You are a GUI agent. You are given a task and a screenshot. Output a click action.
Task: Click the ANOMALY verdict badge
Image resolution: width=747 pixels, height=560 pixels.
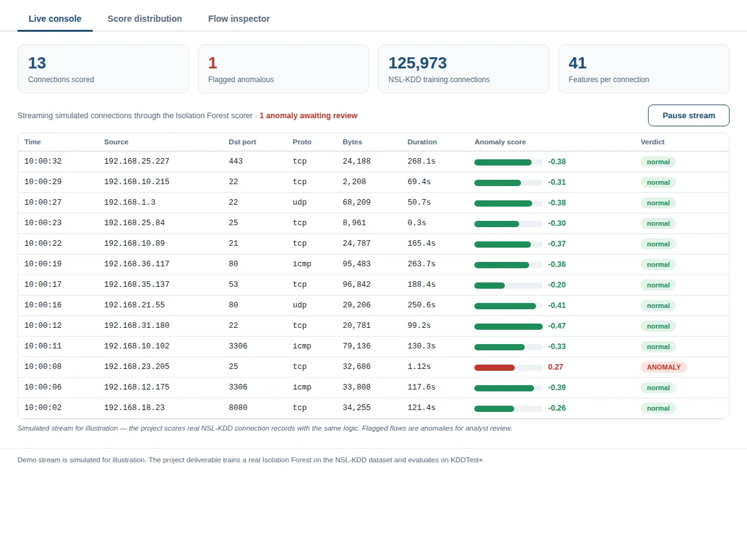[x=664, y=367]
